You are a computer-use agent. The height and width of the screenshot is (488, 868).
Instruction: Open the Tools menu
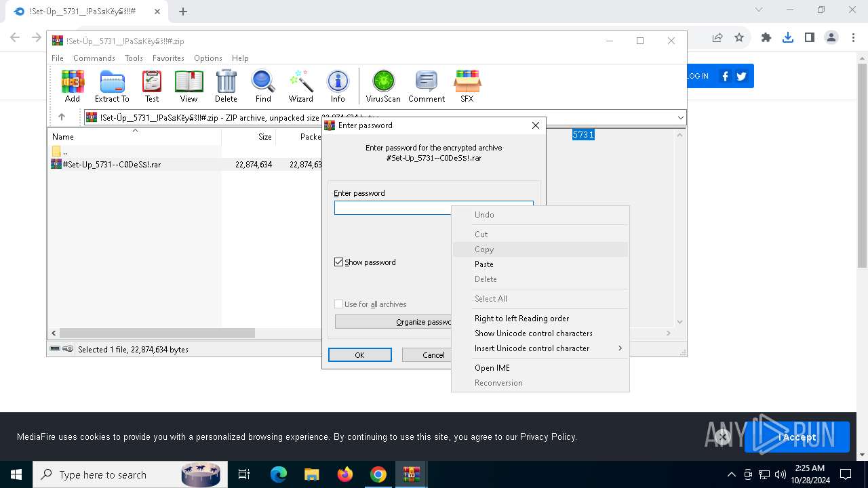134,58
